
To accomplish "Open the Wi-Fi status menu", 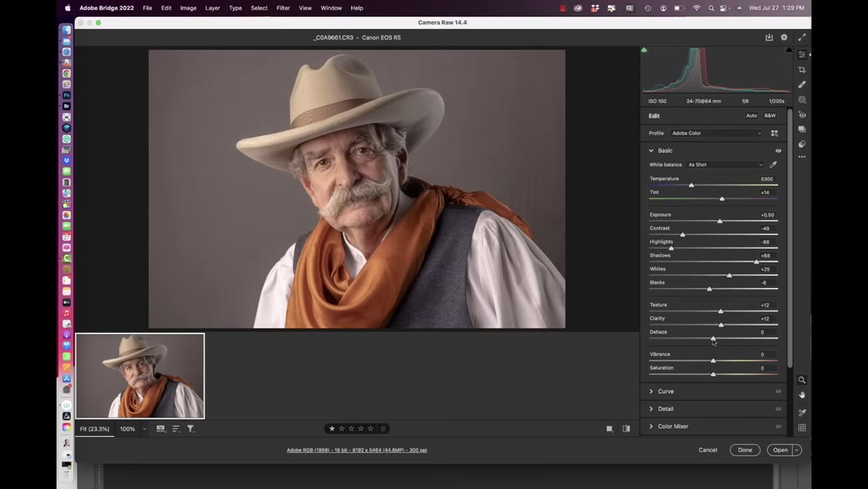I will [697, 8].
